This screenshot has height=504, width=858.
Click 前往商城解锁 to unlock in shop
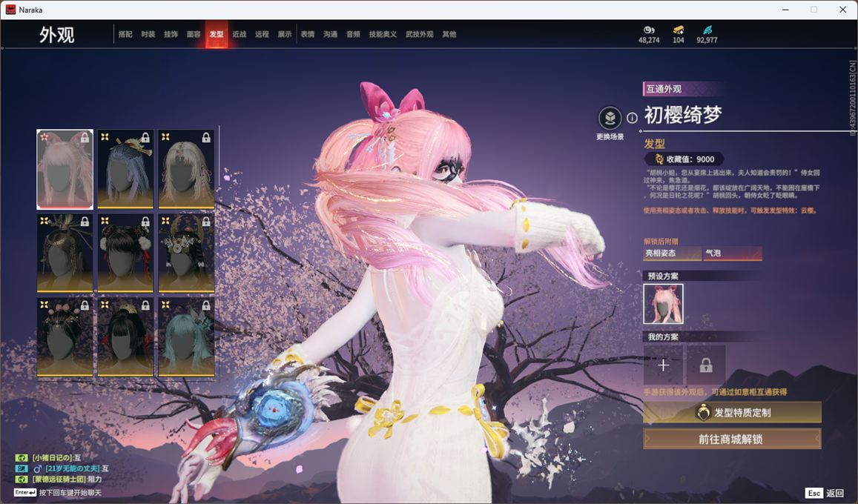pos(732,439)
